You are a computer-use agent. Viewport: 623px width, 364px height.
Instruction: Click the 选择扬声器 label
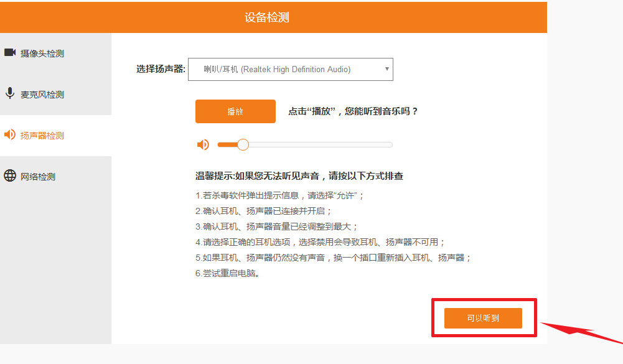[161, 69]
